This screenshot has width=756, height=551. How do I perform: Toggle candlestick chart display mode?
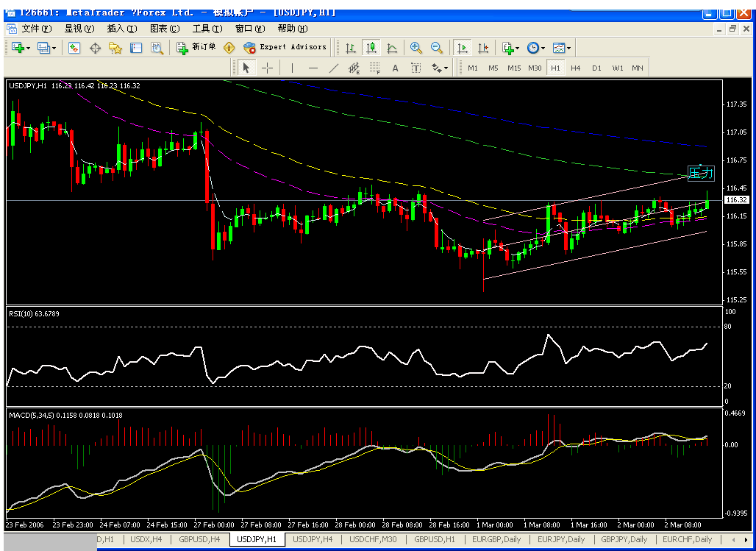371,48
